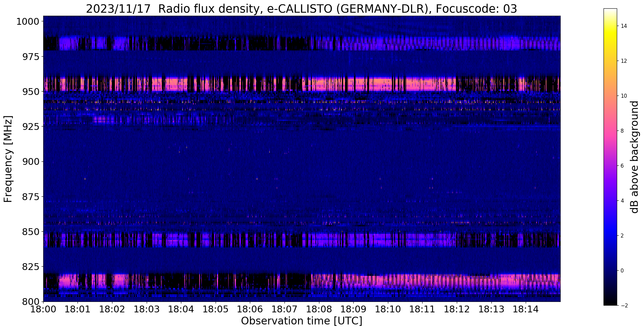Click the 900 MHz frequency tick label
The width and height of the screenshot is (644, 330).
pos(31,161)
